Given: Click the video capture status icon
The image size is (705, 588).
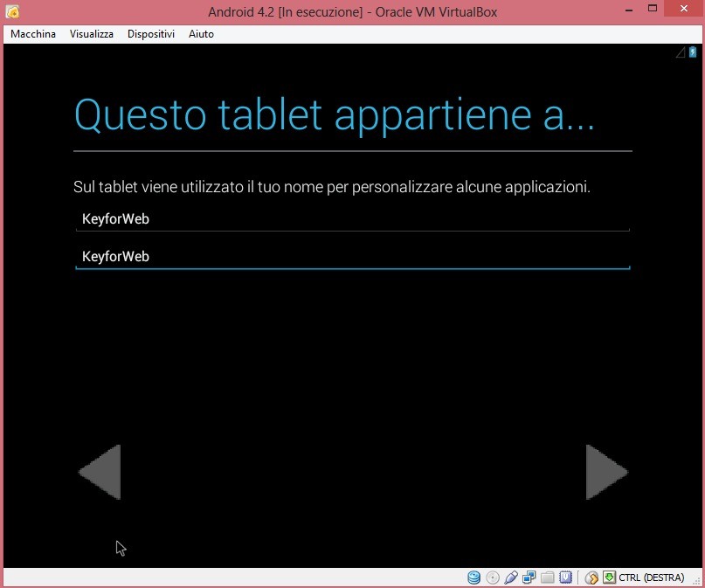Looking at the screenshot, I should 566,578.
